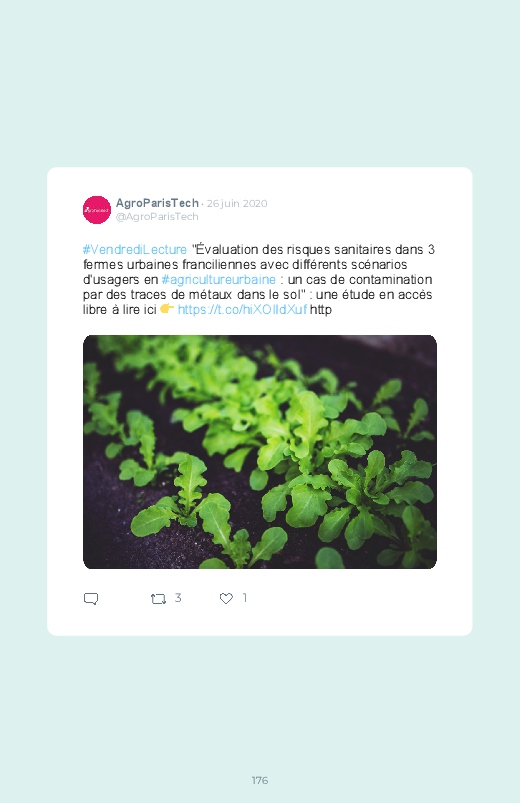Screen dimensions: 520x803
Task: Open the #VendrediLecture hashtag
Action: (135, 250)
